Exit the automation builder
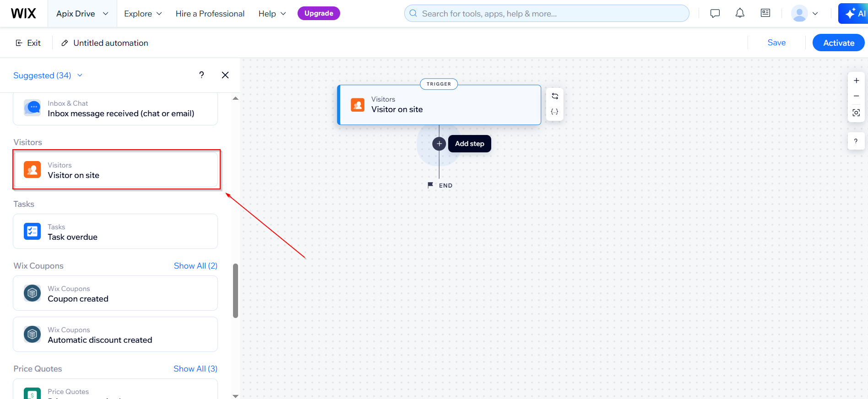The height and width of the screenshot is (399, 868). pos(28,43)
